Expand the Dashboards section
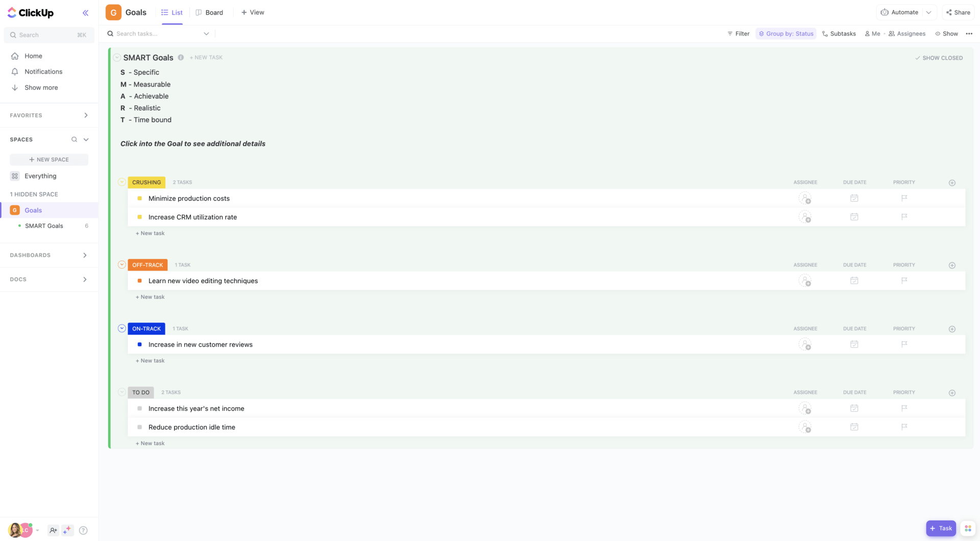The width and height of the screenshot is (980, 541). click(x=85, y=255)
